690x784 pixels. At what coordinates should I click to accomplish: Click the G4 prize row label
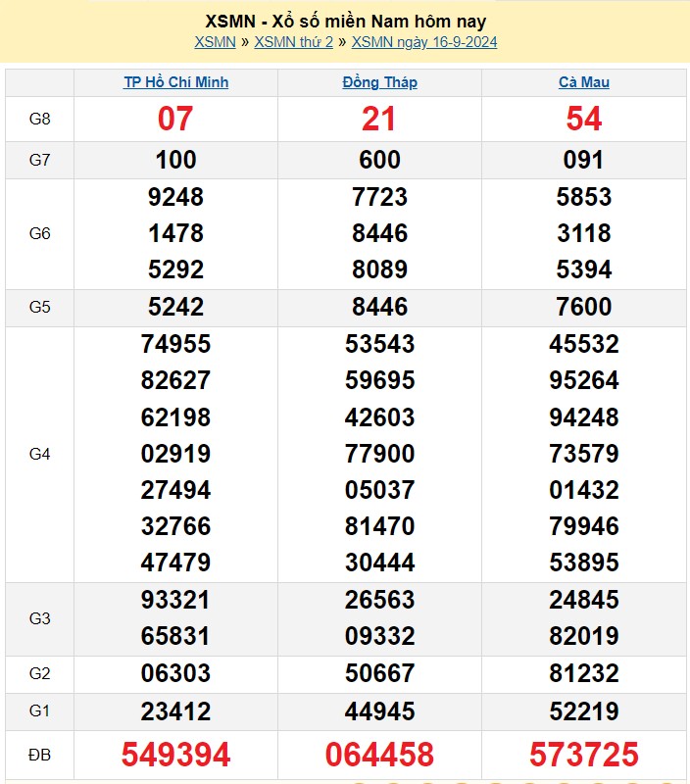pos(39,454)
